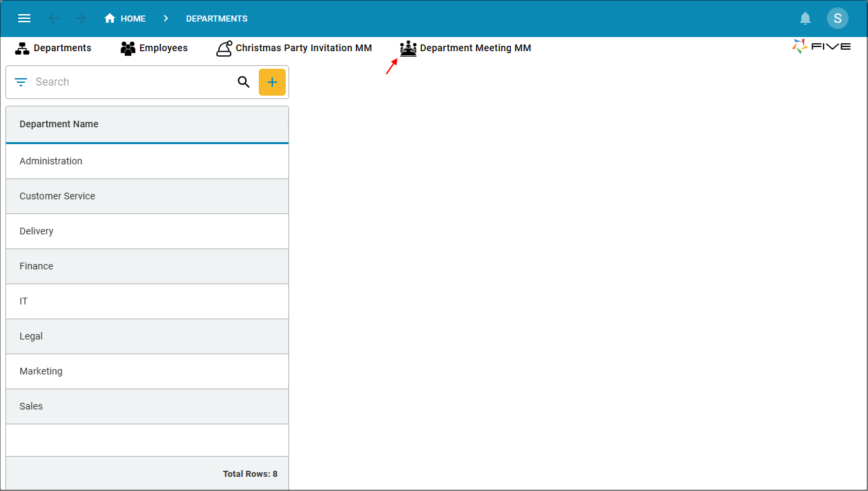
Task: Open the hamburger navigation menu
Action: 24,18
